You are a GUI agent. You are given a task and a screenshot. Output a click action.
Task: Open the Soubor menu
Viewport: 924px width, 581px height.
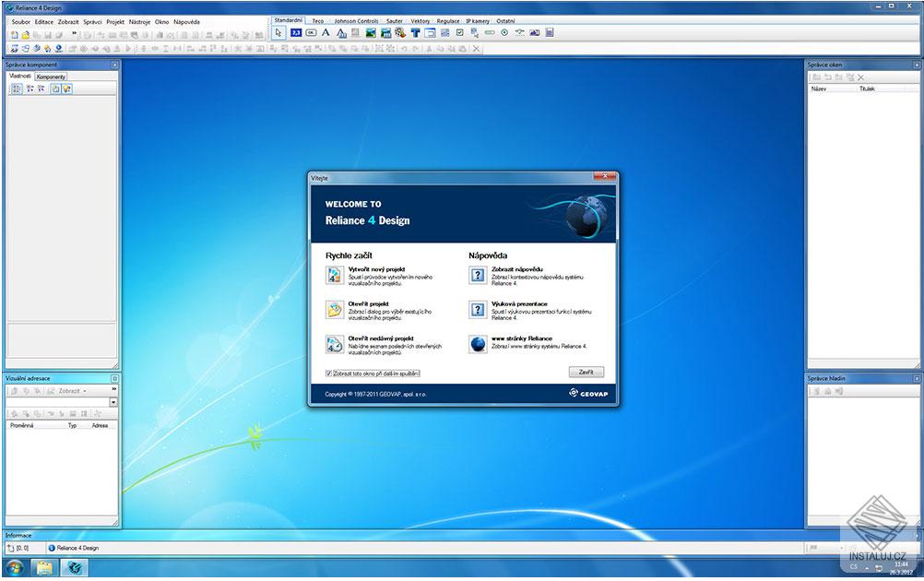(20, 22)
